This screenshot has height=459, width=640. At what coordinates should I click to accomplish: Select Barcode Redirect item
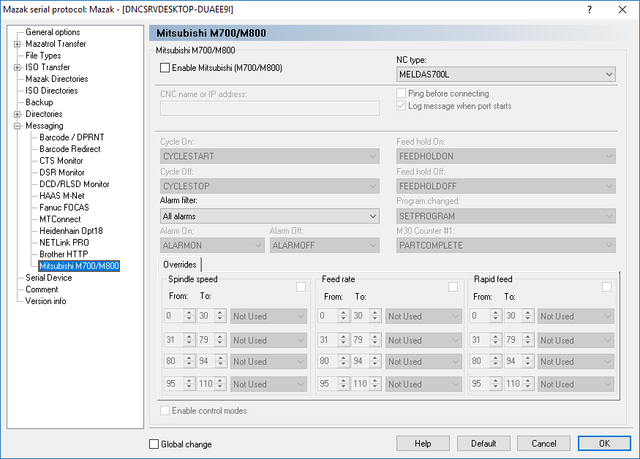tap(70, 149)
